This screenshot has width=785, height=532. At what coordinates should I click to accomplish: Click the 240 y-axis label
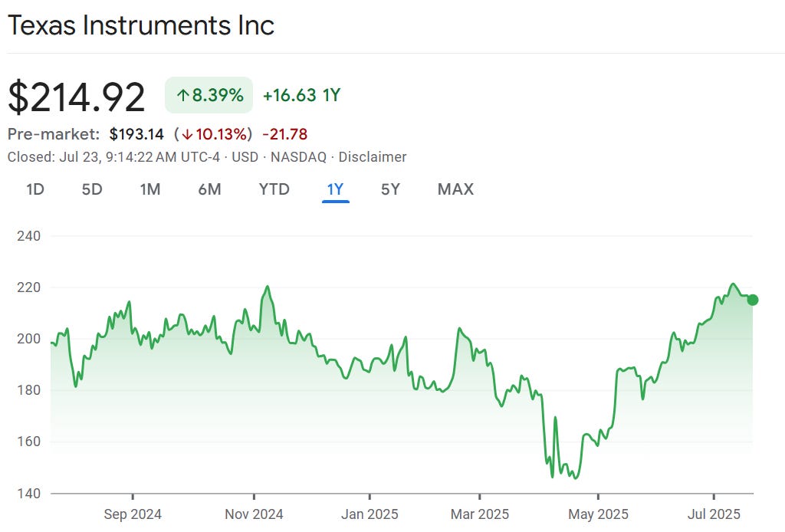(x=28, y=236)
